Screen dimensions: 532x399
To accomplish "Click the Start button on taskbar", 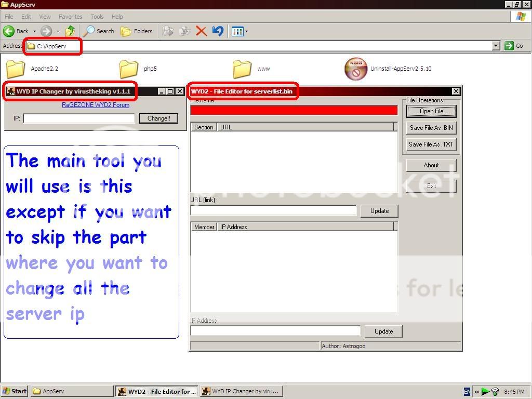I will click(15, 391).
